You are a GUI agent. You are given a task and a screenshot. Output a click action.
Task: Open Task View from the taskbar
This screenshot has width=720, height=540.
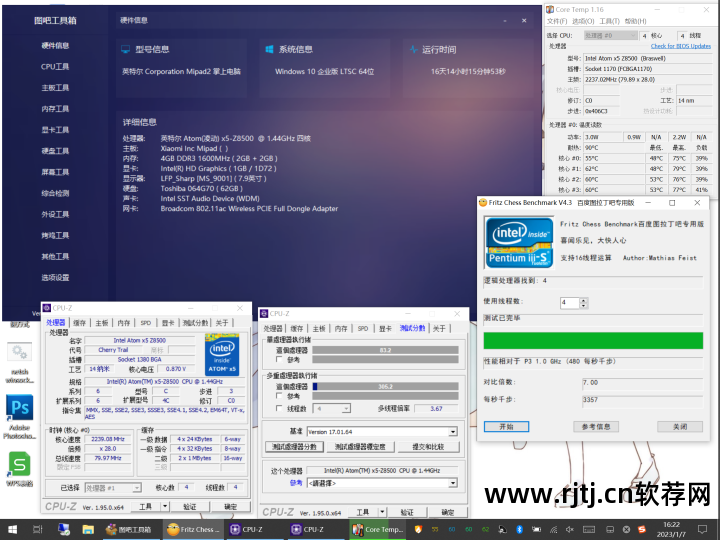pos(38,529)
